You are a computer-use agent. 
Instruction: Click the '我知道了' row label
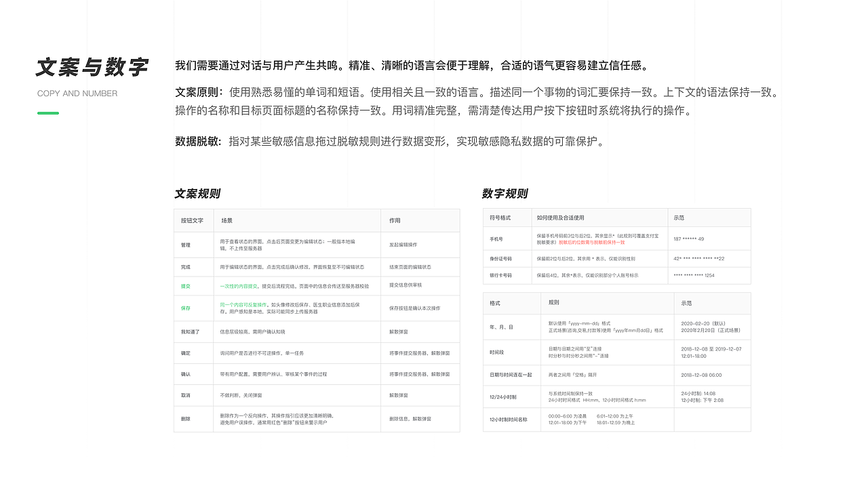191,332
